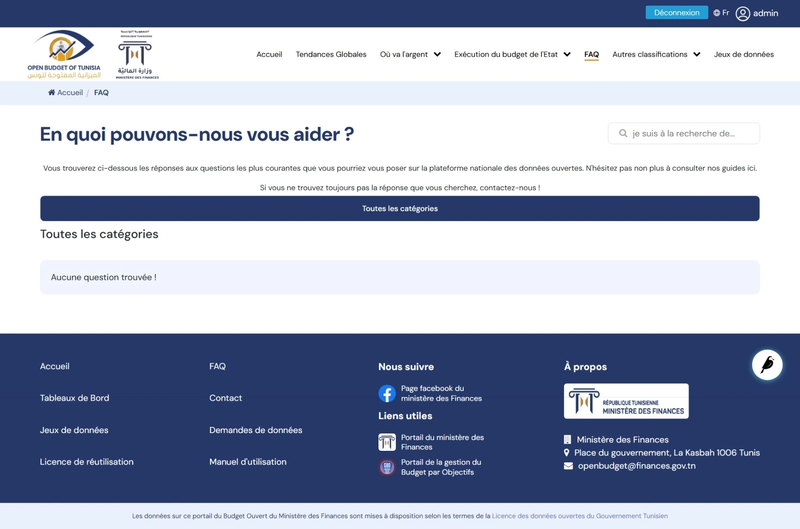The image size is (800, 529).
Task: Select the Toutes les catégories button
Action: tap(400, 208)
